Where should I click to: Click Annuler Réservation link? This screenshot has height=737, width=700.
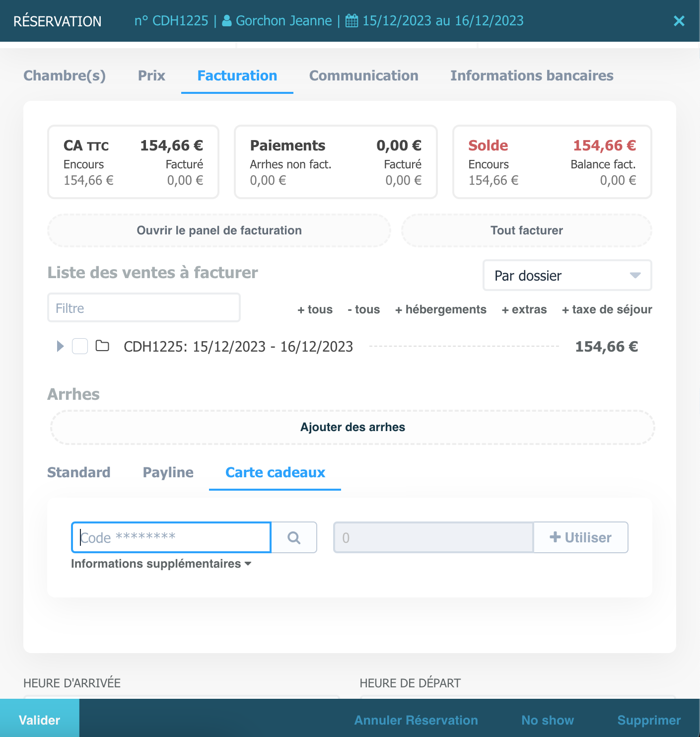[x=416, y=720]
